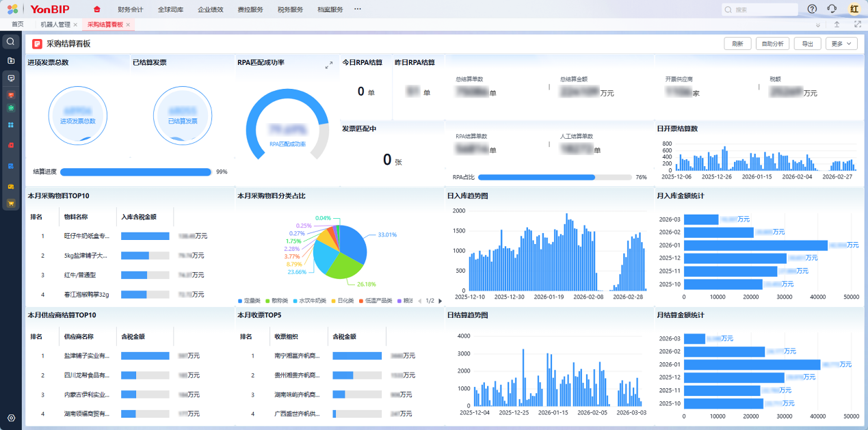Open the top menu overflow ellipsis
868x430 pixels.
point(357,9)
